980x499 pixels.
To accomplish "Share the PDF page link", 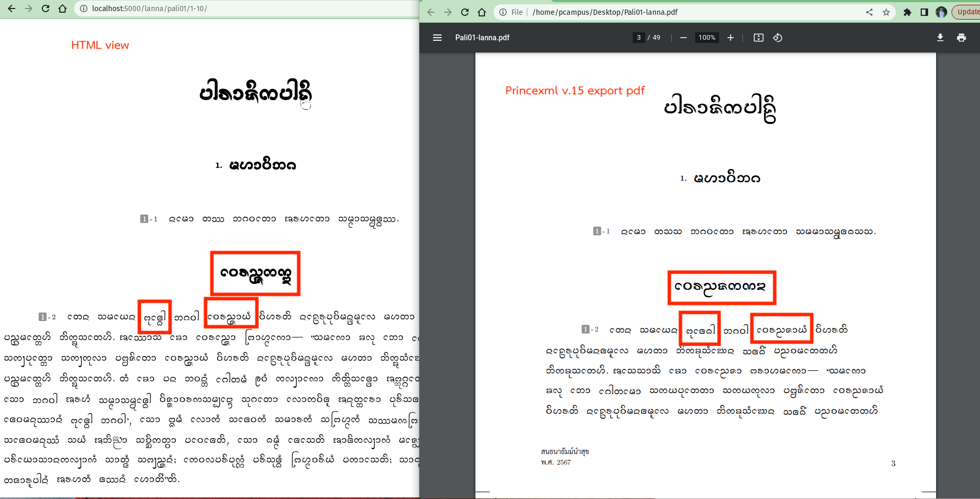I will pos(869,12).
